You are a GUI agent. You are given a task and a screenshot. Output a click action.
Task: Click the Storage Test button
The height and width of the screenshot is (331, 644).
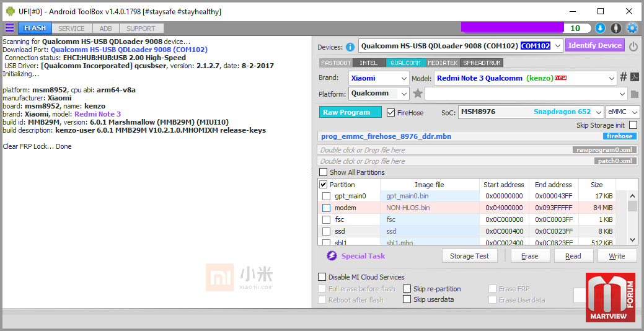tap(469, 256)
